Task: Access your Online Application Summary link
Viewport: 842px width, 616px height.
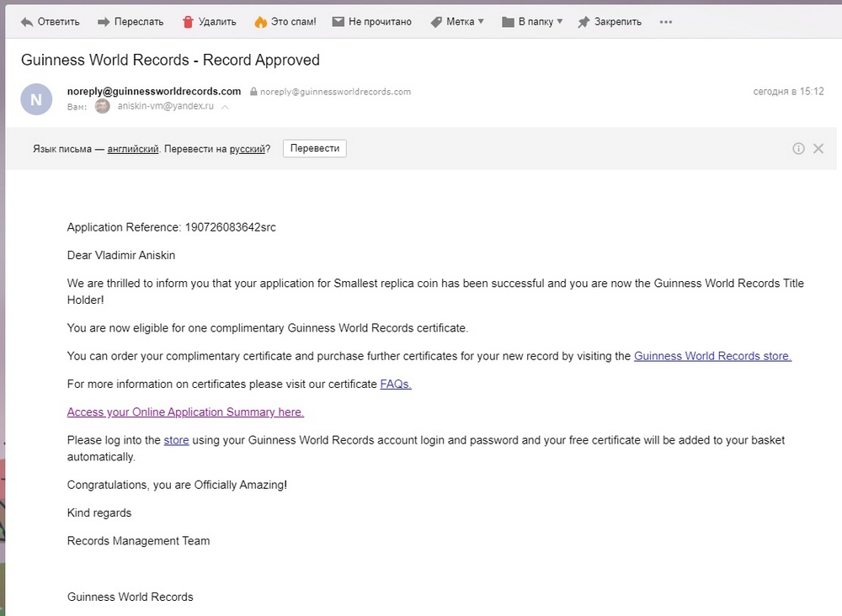Action: (x=185, y=412)
